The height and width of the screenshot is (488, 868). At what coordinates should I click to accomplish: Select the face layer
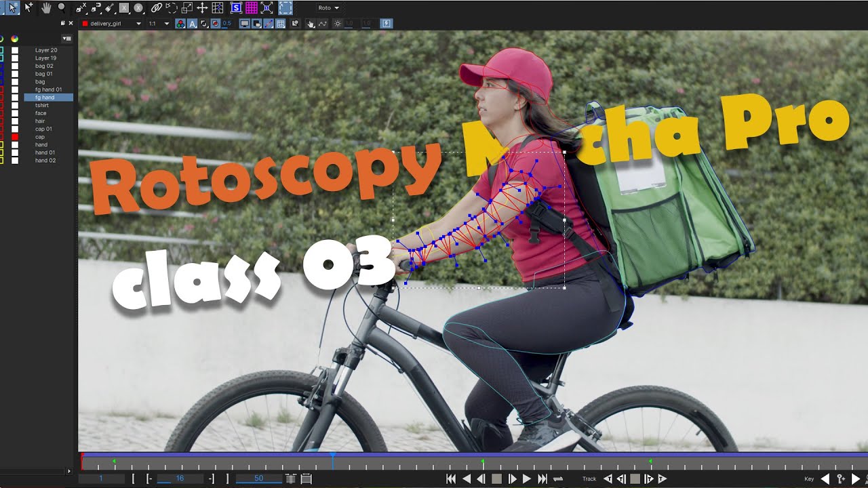coord(41,113)
